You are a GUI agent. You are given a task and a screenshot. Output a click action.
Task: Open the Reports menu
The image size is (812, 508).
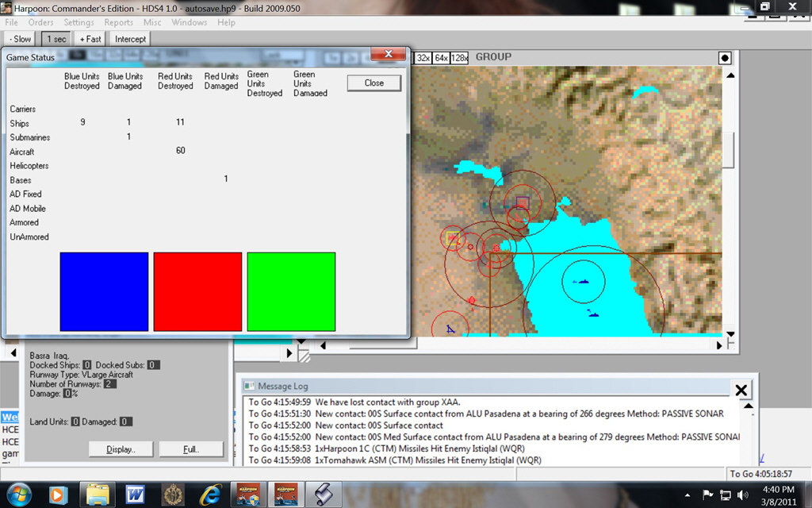(119, 22)
